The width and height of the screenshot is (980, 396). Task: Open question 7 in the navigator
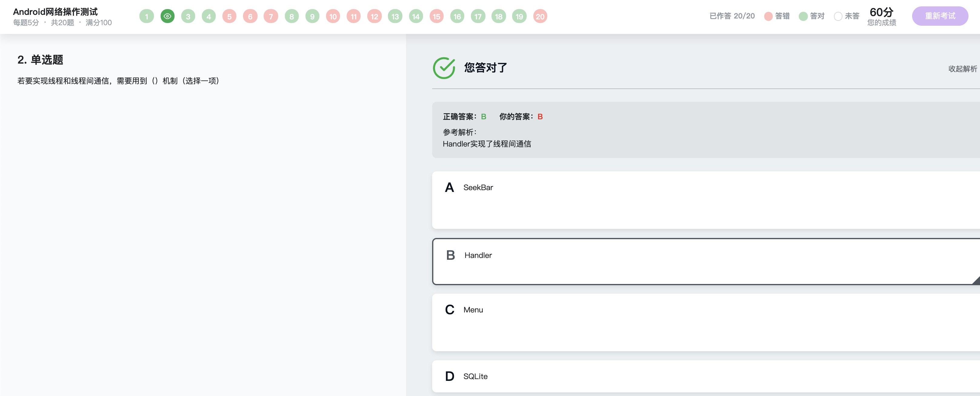(271, 16)
